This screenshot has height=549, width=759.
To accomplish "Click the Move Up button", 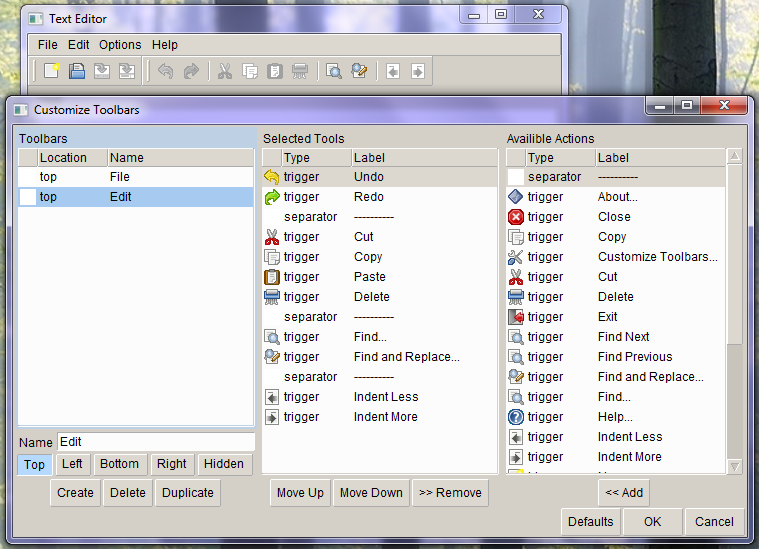I will [x=300, y=493].
